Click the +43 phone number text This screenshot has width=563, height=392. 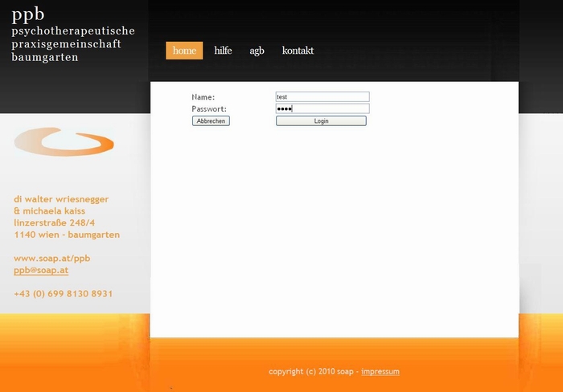click(63, 294)
